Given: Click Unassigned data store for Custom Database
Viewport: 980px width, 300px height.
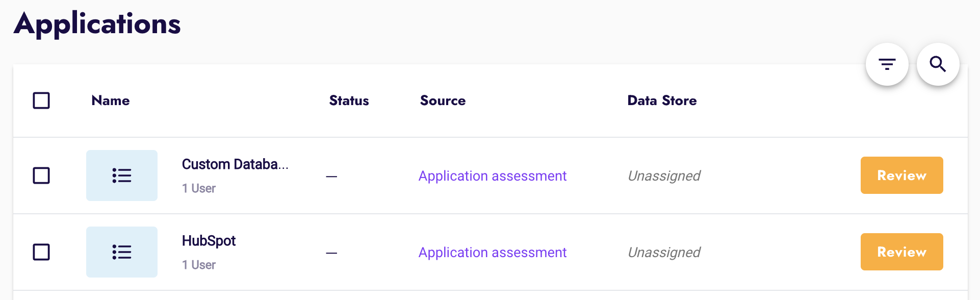Looking at the screenshot, I should coord(664,176).
